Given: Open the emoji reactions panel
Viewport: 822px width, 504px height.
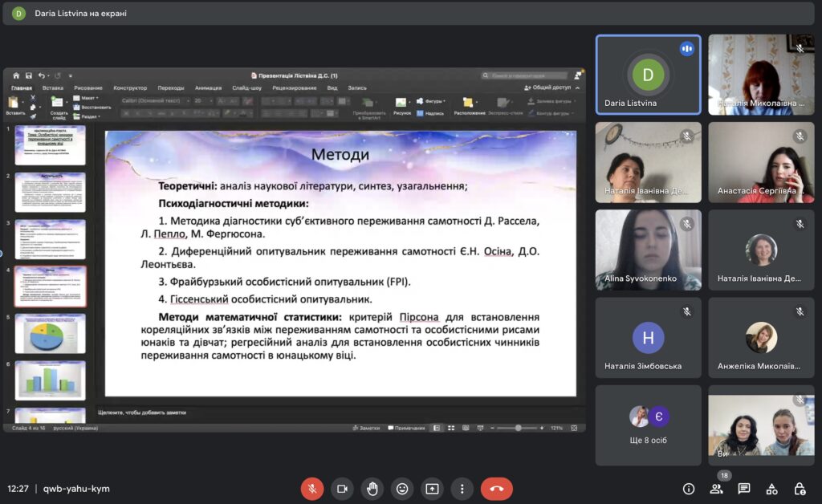Looking at the screenshot, I should [x=402, y=489].
